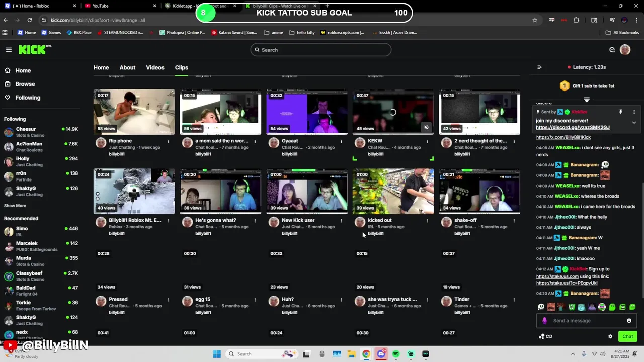
Task: Toggle the gift leaderboard expander below Gift 1 sub
Action: [x=587, y=100]
